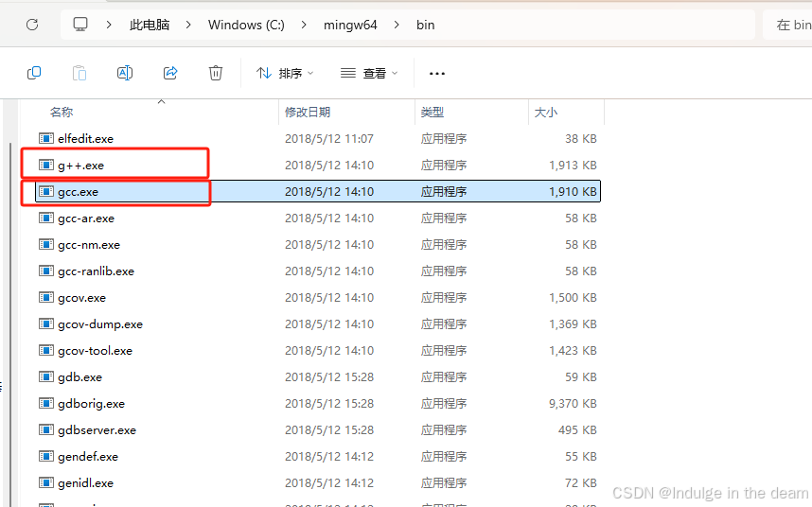Click the gcc-nm.exe file icon

click(46, 244)
